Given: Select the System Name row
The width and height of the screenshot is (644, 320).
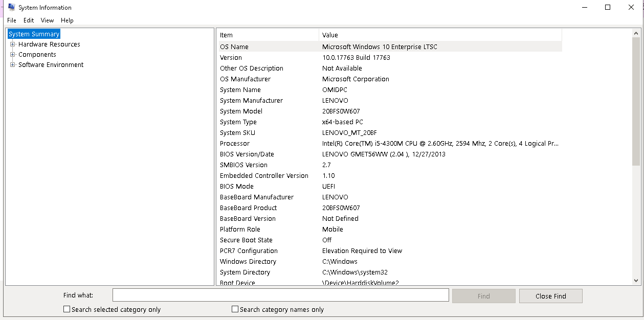Looking at the screenshot, I should click(389, 90).
